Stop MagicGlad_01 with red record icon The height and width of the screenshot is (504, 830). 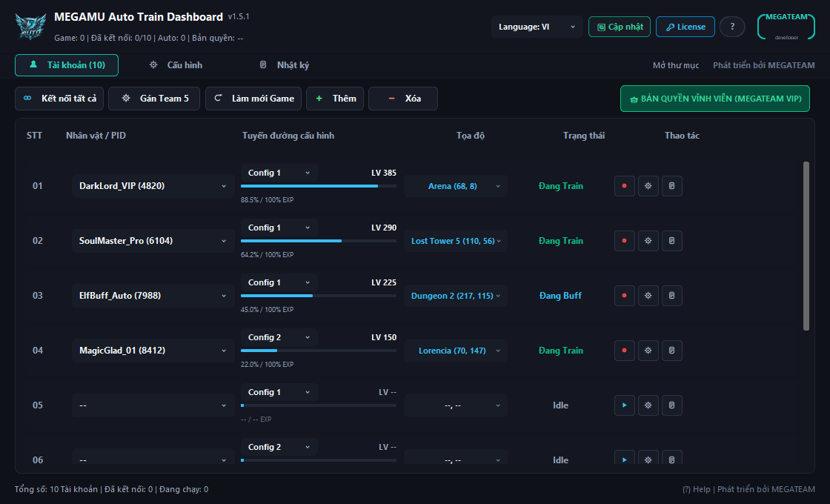click(624, 351)
